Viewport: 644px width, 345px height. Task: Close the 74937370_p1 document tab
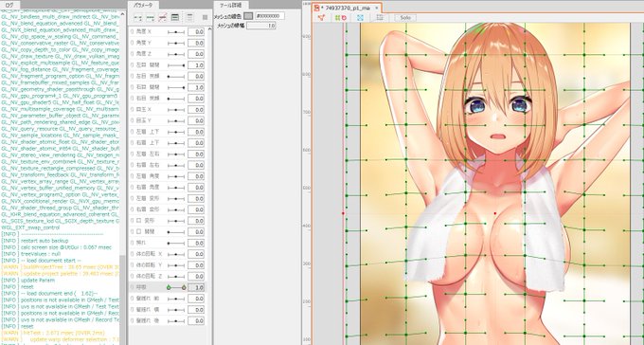376,8
